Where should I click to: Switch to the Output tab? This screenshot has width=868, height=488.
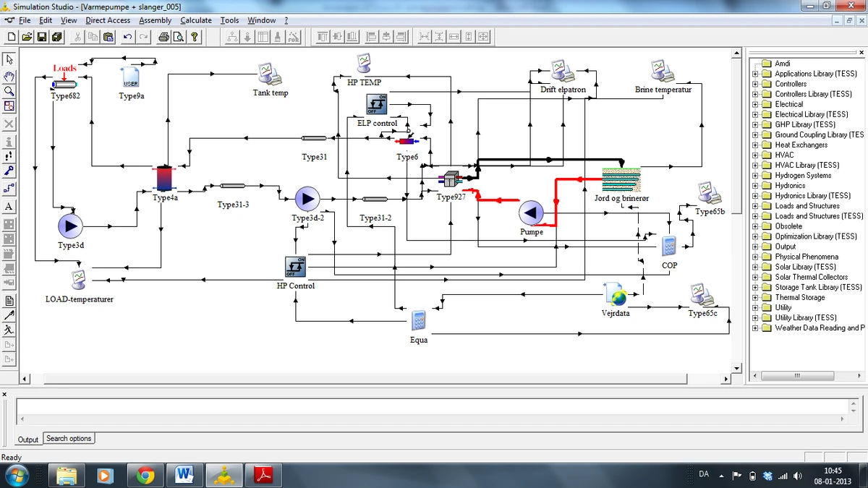28,440
